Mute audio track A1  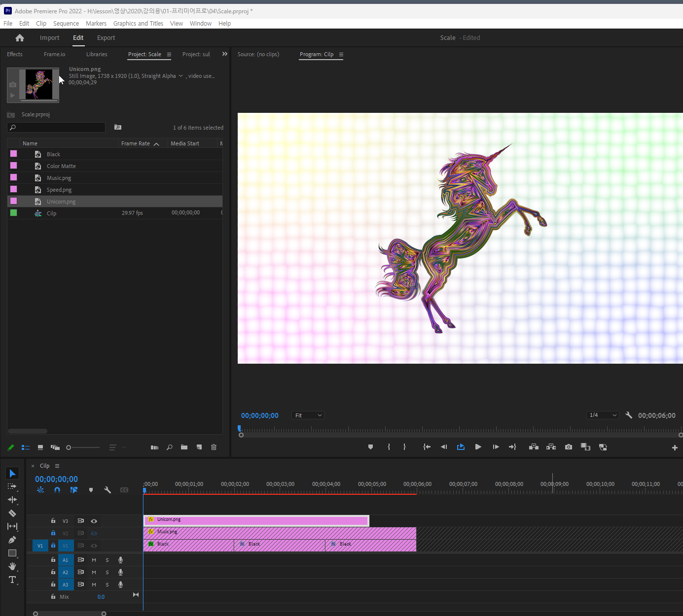coord(94,560)
